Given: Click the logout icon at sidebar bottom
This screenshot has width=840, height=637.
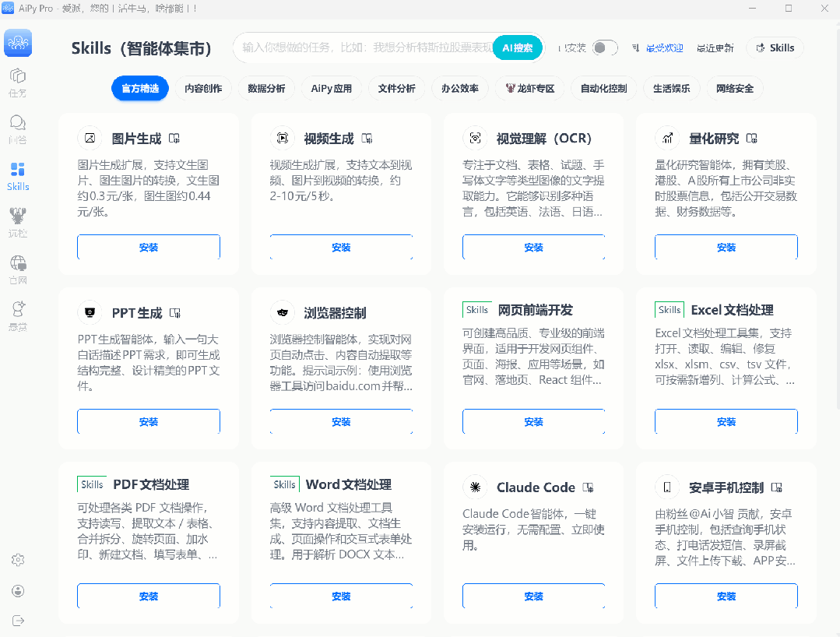Looking at the screenshot, I should tap(18, 621).
